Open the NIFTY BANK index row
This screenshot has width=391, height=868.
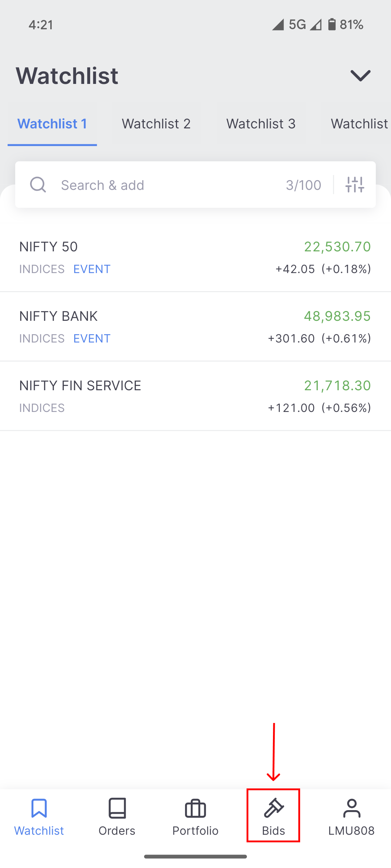[x=195, y=327]
